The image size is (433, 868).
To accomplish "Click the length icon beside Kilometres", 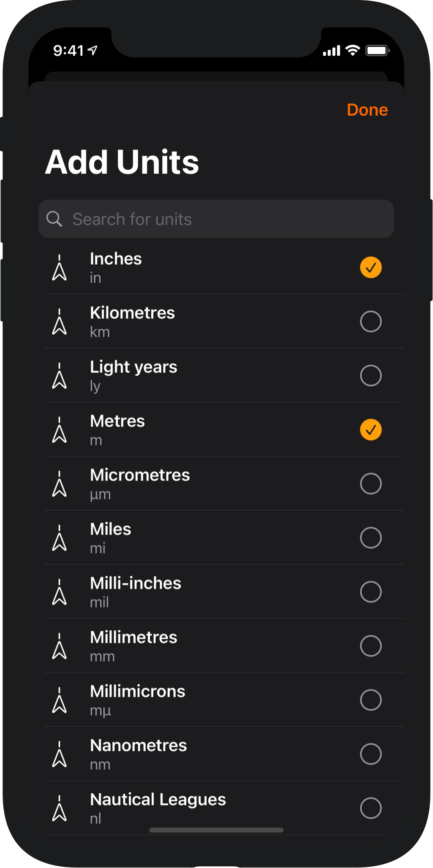I will point(59,322).
